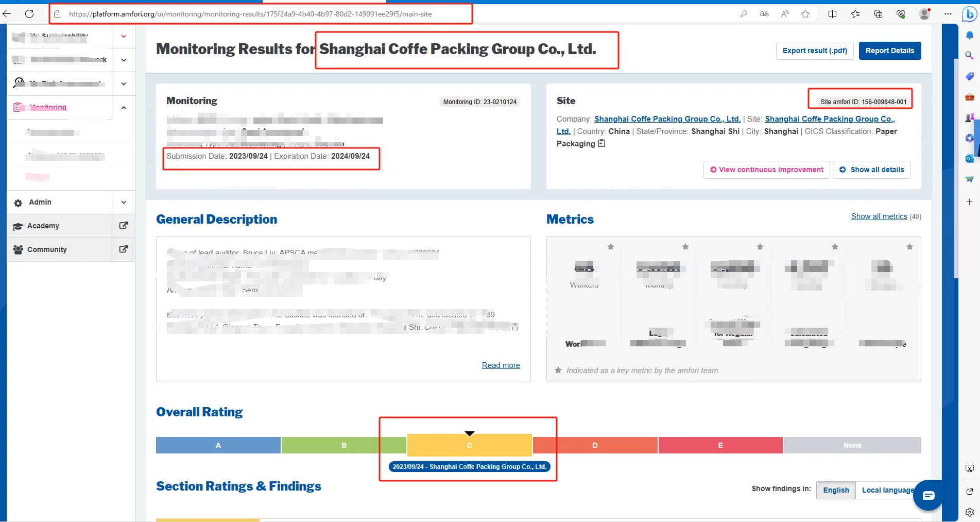Viewport: 980px width, 522px height.
Task: Go back with the browser back arrow
Action: [7, 14]
